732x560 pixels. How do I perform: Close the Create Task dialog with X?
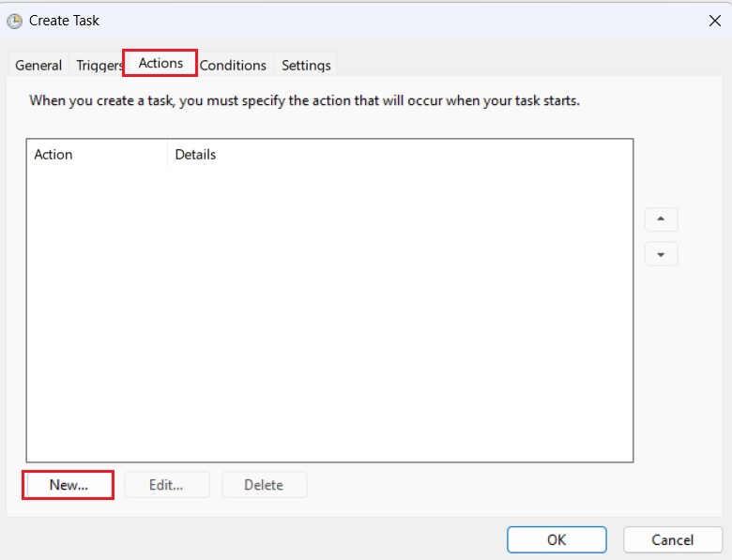pos(715,21)
